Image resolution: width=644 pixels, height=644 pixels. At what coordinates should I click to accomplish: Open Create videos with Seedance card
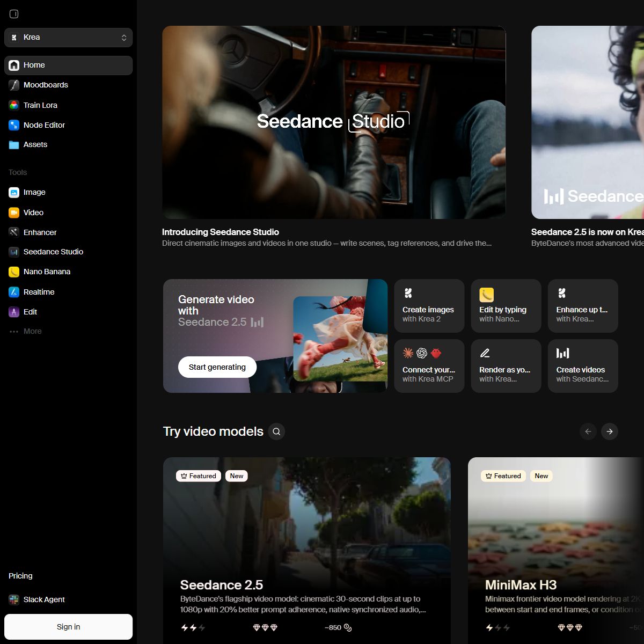coord(583,366)
